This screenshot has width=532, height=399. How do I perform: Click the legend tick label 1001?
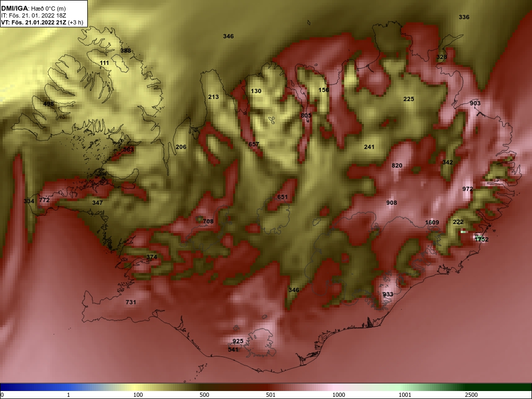pyautogui.click(x=405, y=395)
